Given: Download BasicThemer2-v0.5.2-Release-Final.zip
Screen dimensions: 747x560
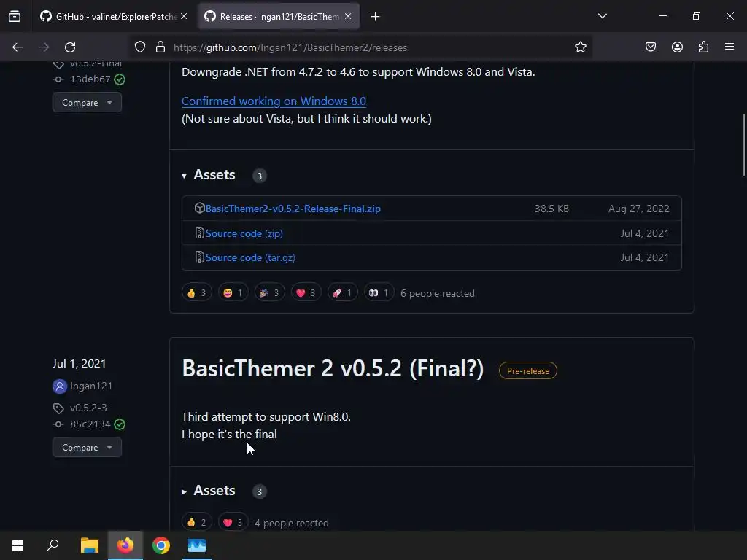Looking at the screenshot, I should coord(293,209).
